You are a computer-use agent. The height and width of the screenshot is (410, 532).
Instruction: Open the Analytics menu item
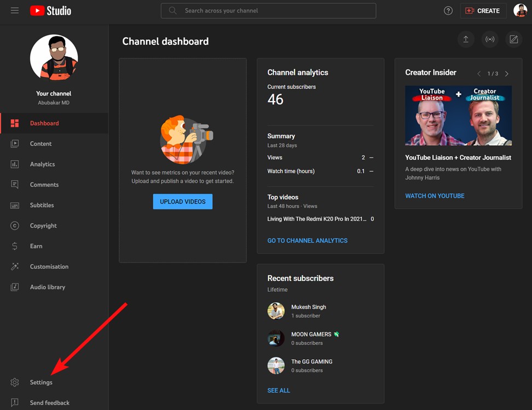(54, 165)
